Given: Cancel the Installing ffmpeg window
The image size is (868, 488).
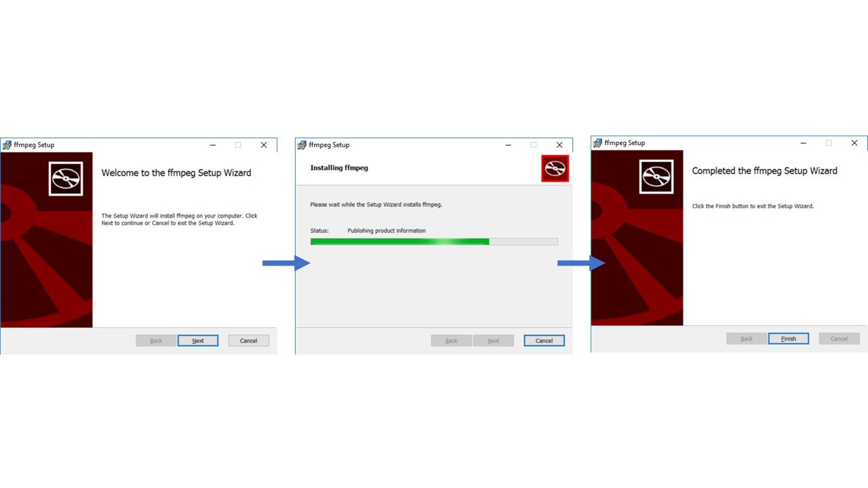Looking at the screenshot, I should [545, 341].
